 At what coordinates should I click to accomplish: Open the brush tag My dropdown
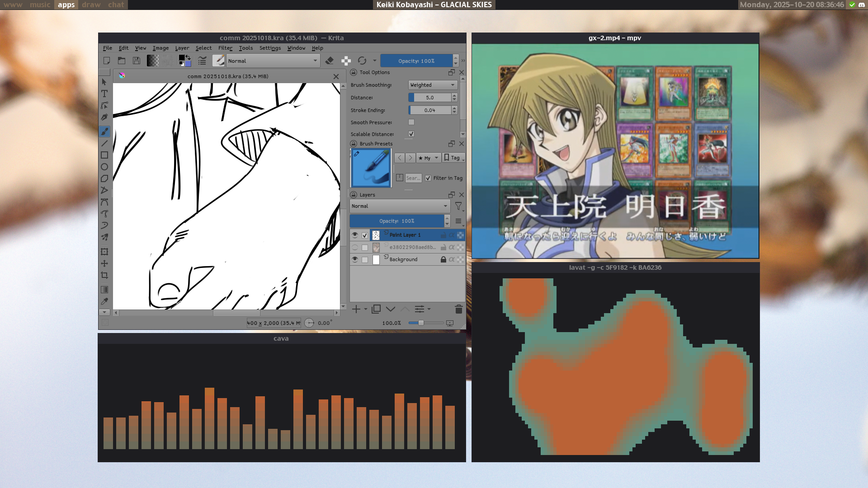428,158
